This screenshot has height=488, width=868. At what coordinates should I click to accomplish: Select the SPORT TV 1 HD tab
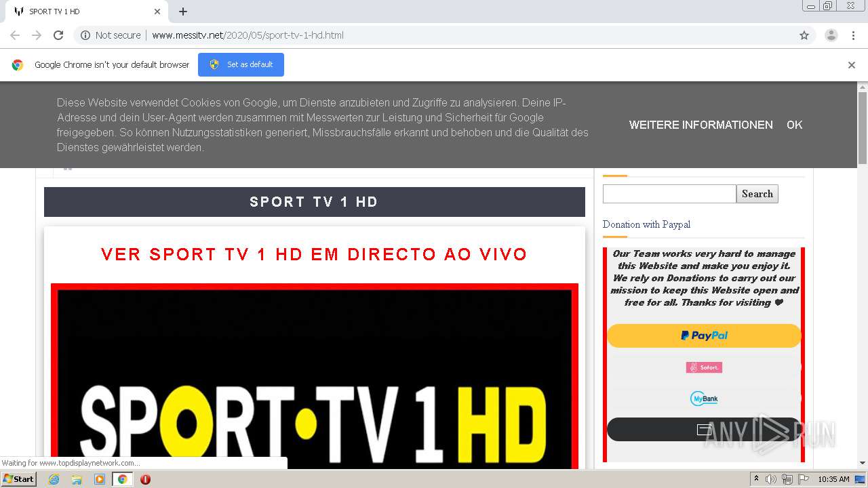point(87,12)
